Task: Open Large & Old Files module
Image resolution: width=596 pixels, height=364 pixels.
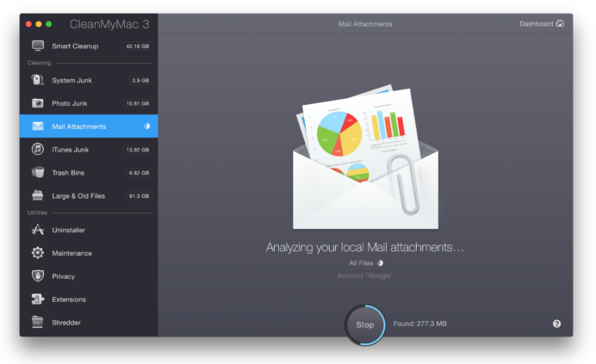Action: coord(89,195)
